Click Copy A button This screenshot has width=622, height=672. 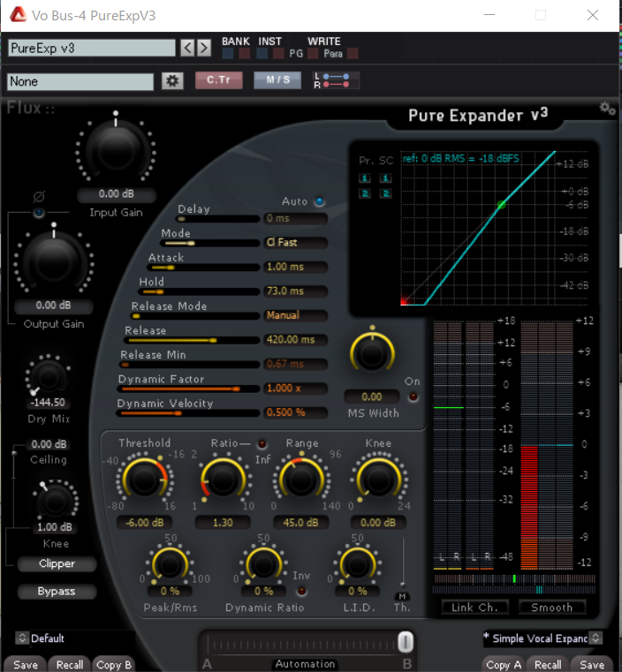[504, 664]
